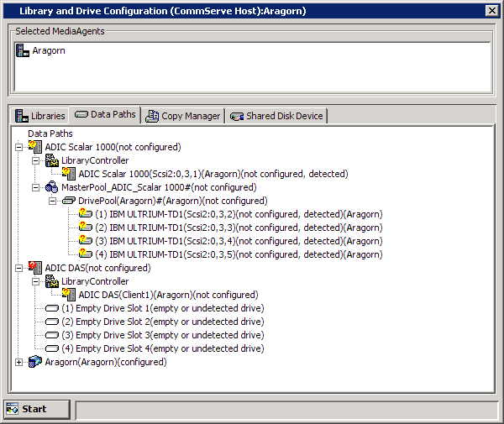The height and width of the screenshot is (424, 504).
Task: Select 'ADIC Scalar 1000(not configured)' row
Action: point(113,147)
